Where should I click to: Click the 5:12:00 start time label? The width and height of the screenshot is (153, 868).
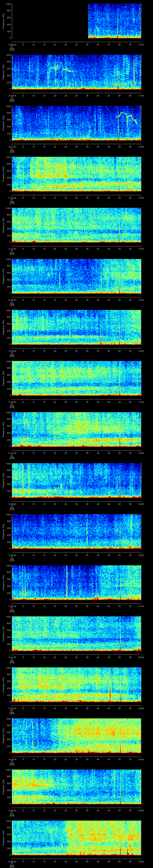(12, 198)
